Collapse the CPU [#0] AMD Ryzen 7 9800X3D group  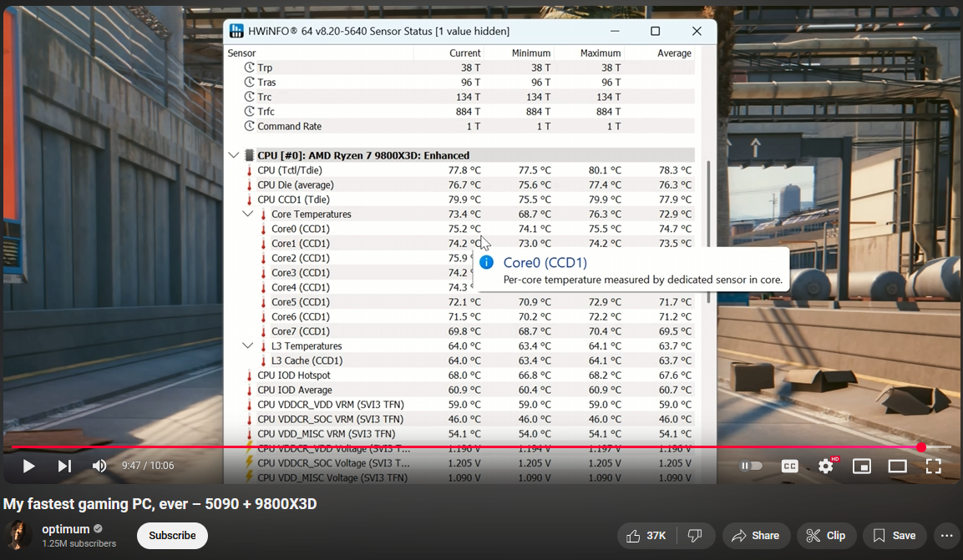233,155
